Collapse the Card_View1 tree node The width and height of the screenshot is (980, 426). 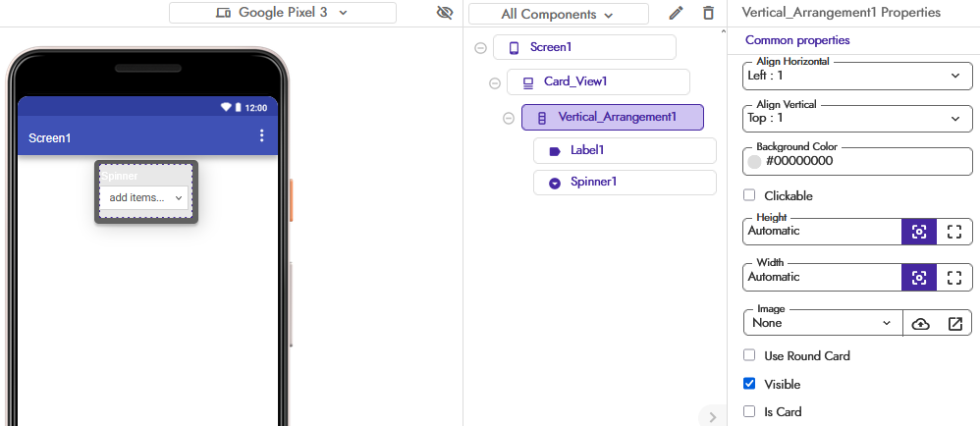click(x=495, y=83)
